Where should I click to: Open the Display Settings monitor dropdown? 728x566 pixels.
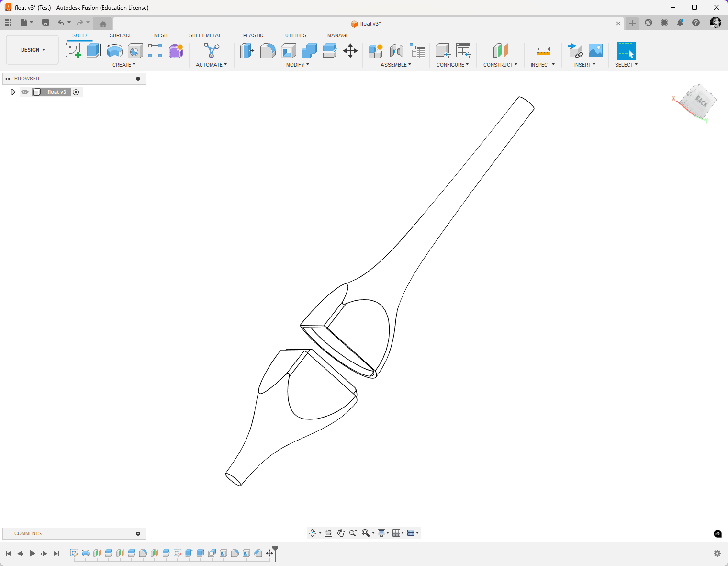coord(383,533)
